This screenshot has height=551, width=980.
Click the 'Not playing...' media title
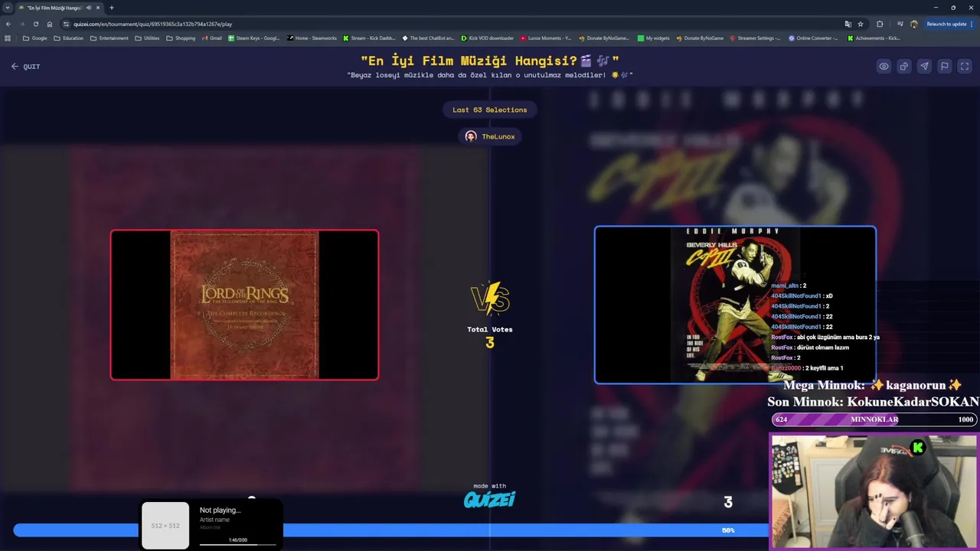[220, 510]
